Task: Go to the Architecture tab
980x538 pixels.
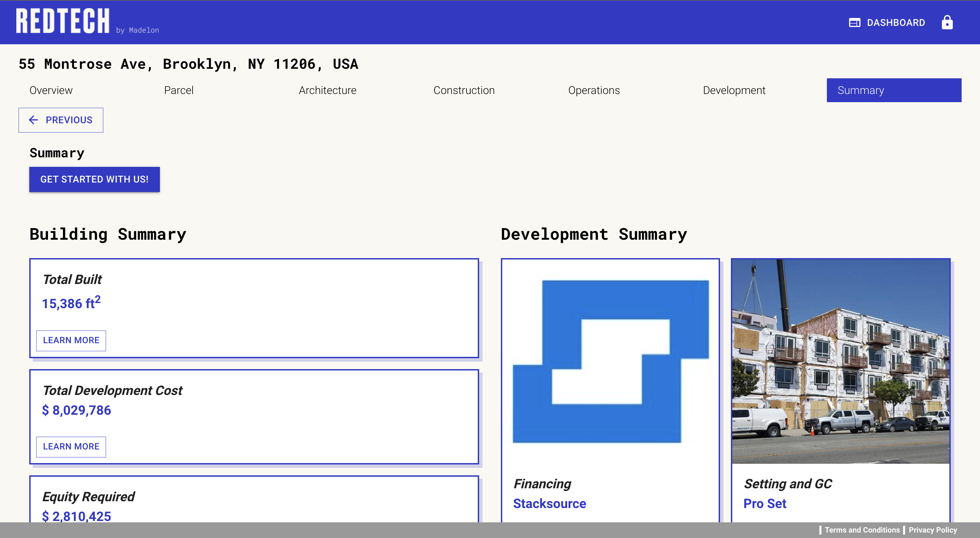Action: [327, 90]
